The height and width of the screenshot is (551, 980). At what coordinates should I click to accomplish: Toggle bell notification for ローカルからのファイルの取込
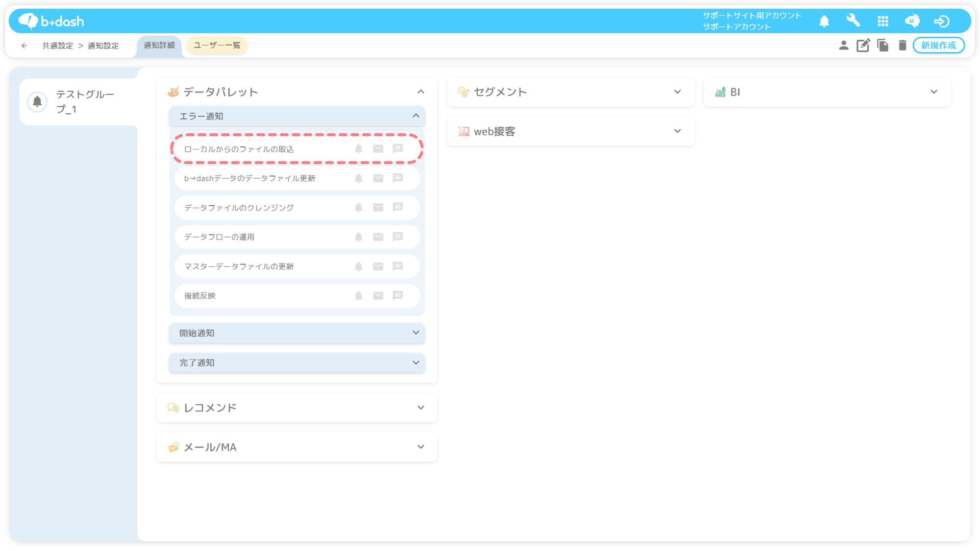click(359, 149)
